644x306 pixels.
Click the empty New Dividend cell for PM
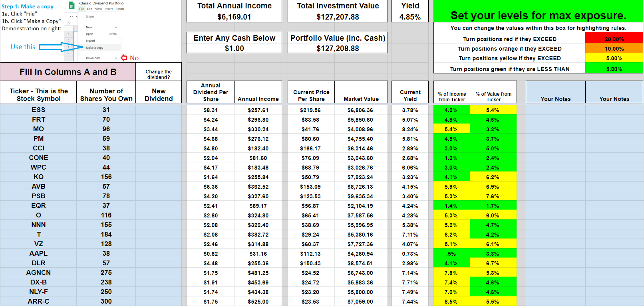(159, 138)
